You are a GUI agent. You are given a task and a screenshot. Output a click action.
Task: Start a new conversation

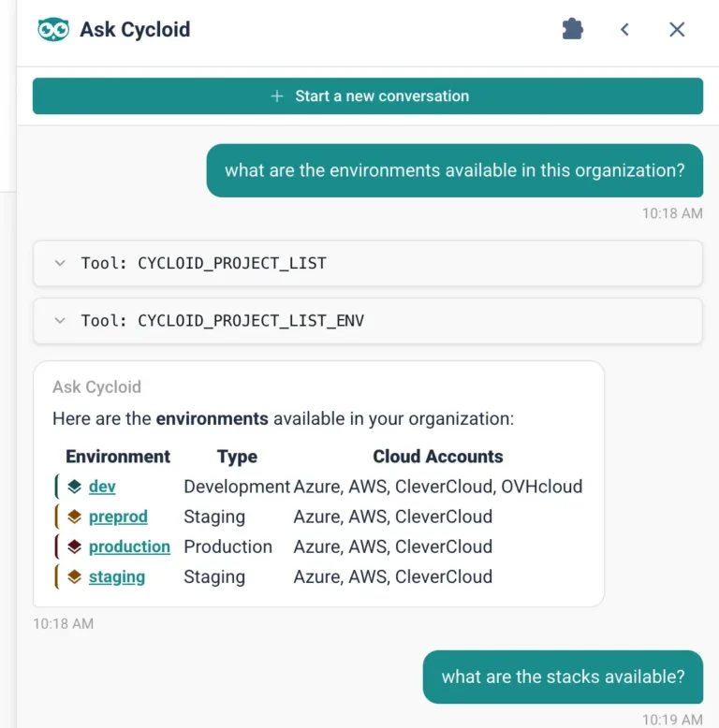point(368,96)
